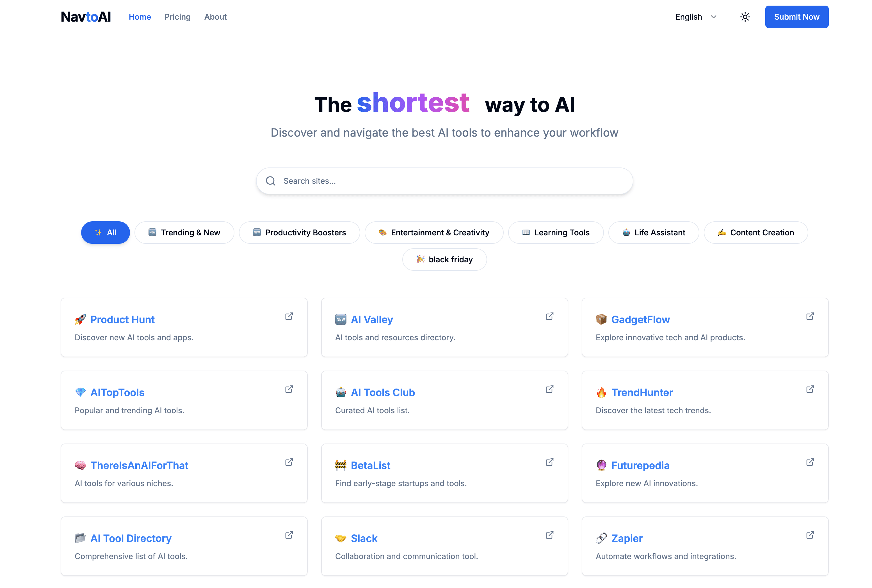The height and width of the screenshot is (588, 872).
Task: Open the AI Tool Directory title link
Action: [131, 538]
